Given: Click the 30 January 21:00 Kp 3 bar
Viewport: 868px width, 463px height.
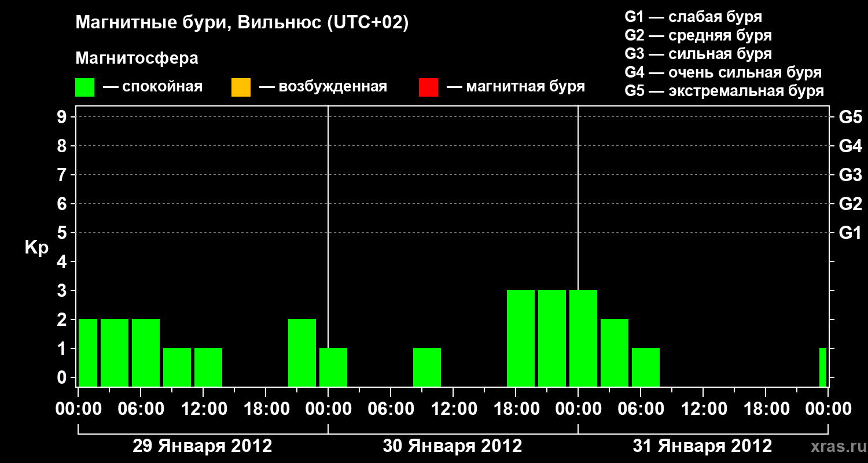Looking at the screenshot, I should point(552,338).
